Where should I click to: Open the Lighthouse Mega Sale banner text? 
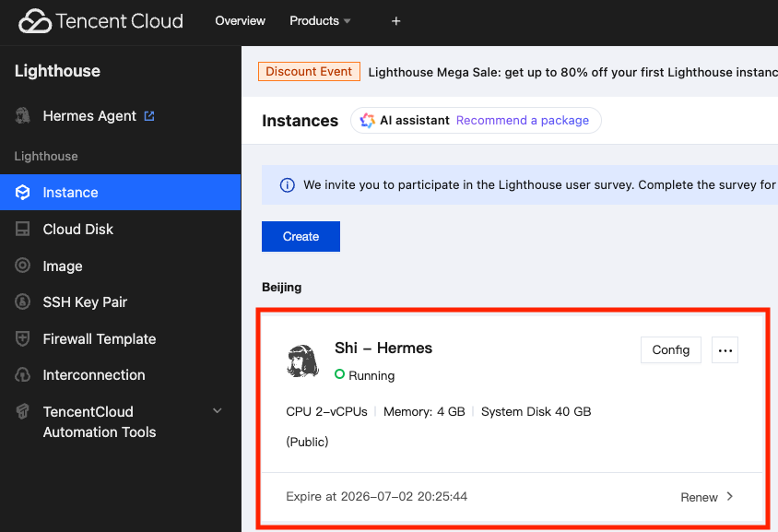(572, 73)
